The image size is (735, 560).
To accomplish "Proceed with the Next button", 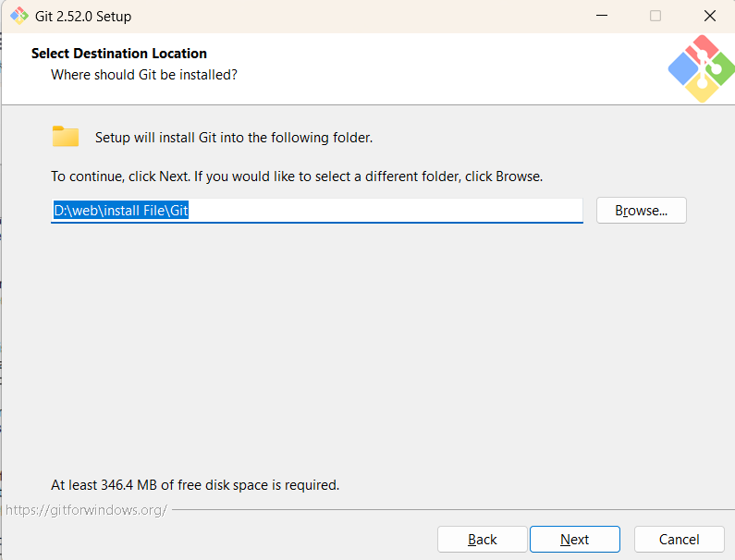I will (575, 540).
